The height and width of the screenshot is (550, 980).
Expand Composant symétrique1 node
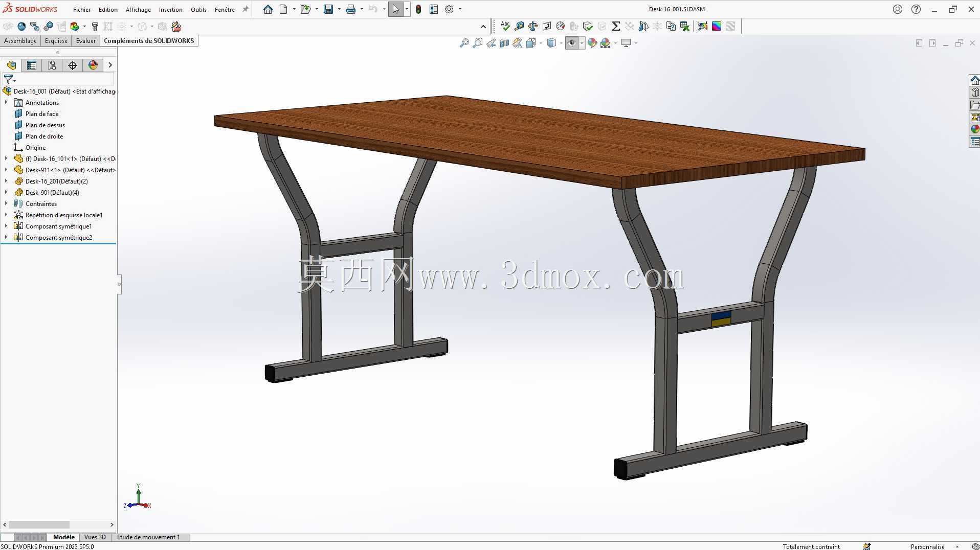(x=6, y=226)
